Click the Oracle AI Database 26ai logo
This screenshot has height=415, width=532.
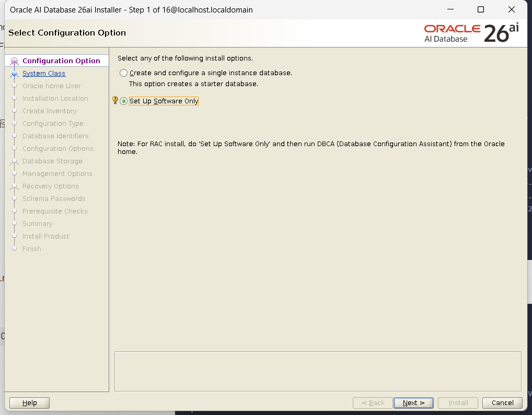471,33
